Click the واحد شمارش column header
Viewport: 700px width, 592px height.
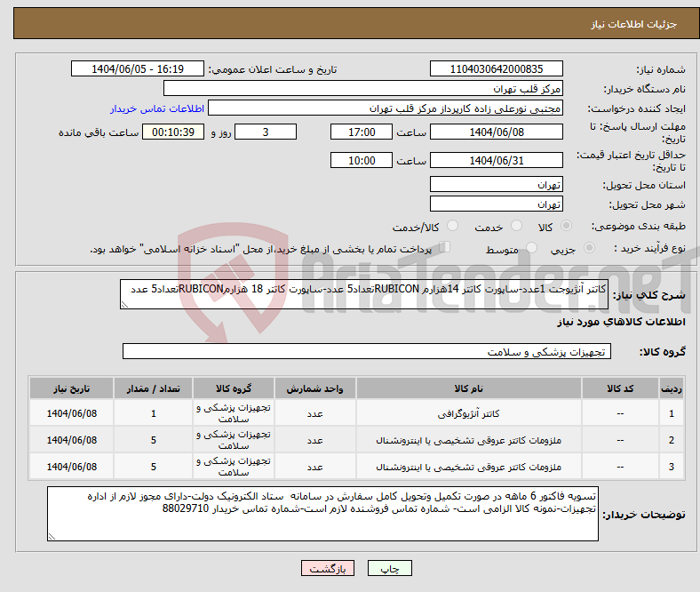[x=314, y=388]
